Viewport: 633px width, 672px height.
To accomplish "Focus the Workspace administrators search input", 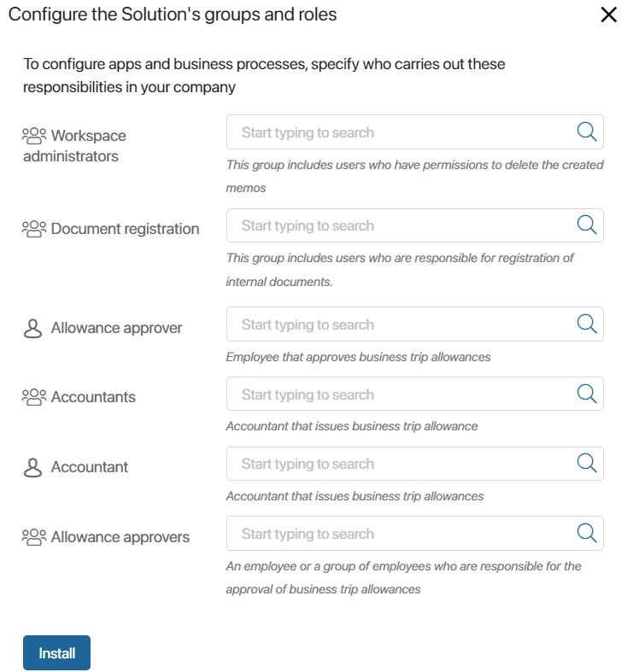I will (414, 132).
